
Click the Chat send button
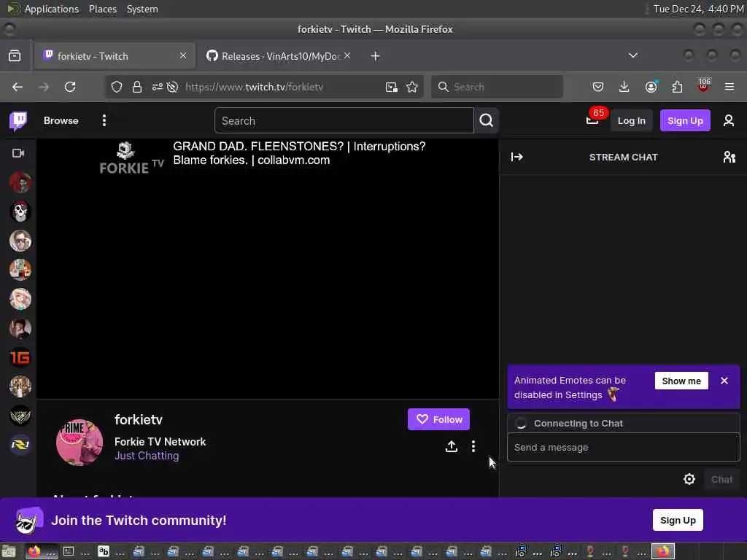click(721, 480)
